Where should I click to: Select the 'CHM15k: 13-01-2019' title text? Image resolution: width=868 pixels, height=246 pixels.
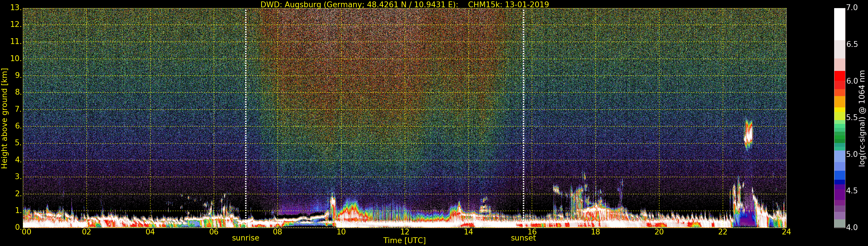click(x=508, y=4)
